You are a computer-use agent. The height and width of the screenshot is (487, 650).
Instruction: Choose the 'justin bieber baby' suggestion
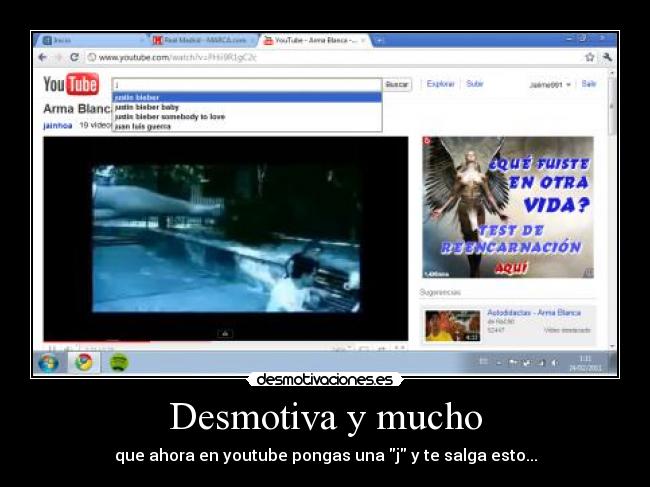[247, 107]
